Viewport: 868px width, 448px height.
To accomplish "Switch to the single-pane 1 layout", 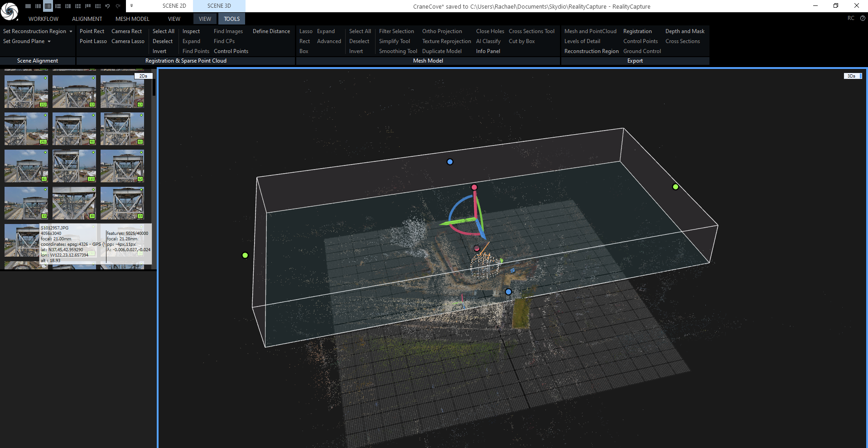I will [28, 6].
